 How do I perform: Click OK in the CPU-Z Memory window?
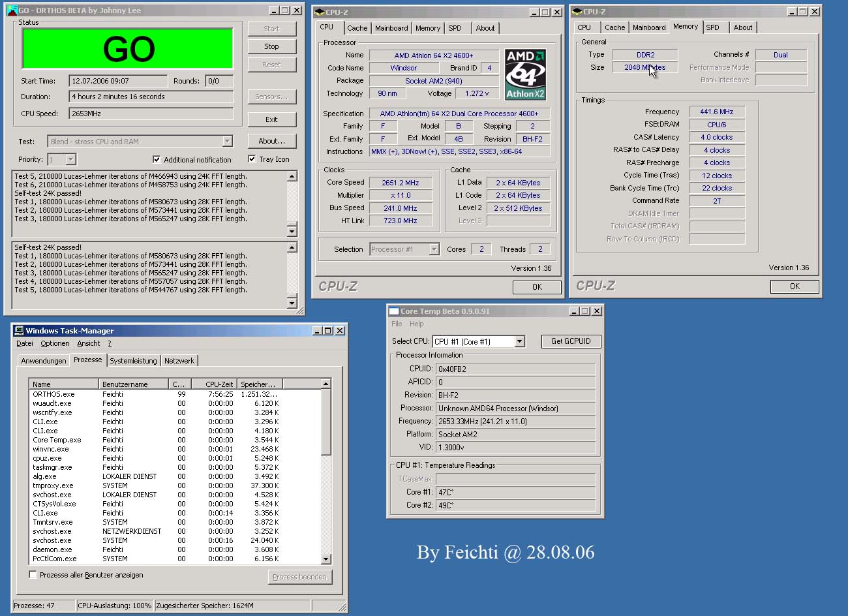(x=795, y=286)
